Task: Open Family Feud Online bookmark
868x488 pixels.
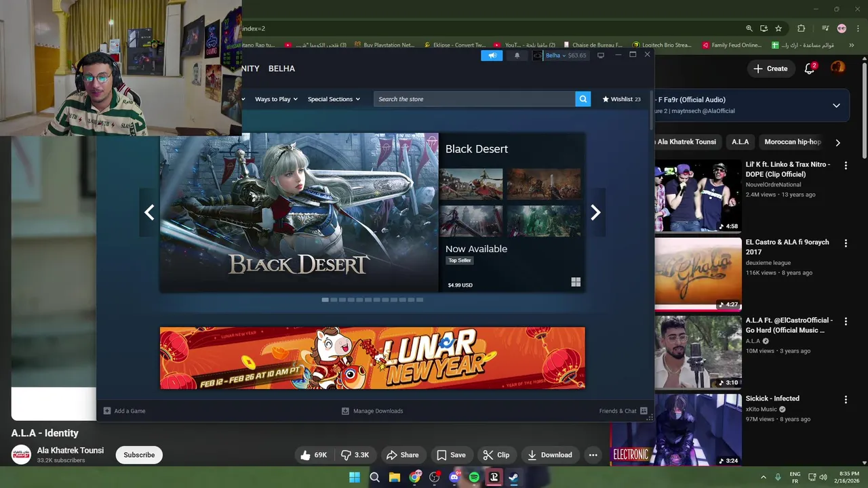Action: [x=732, y=45]
